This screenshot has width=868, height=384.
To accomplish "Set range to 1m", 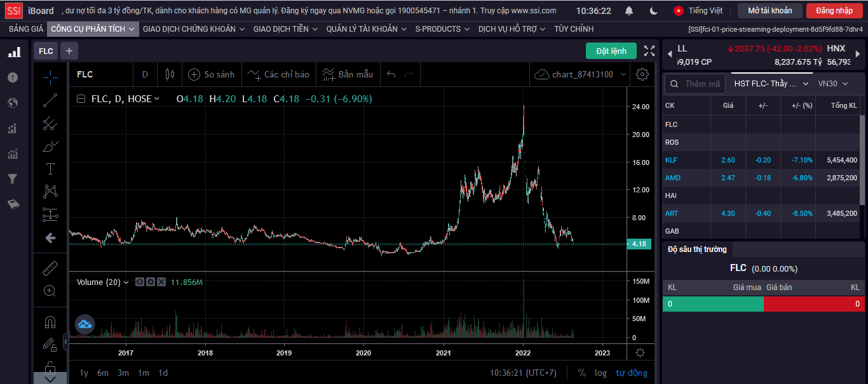I will (x=144, y=373).
